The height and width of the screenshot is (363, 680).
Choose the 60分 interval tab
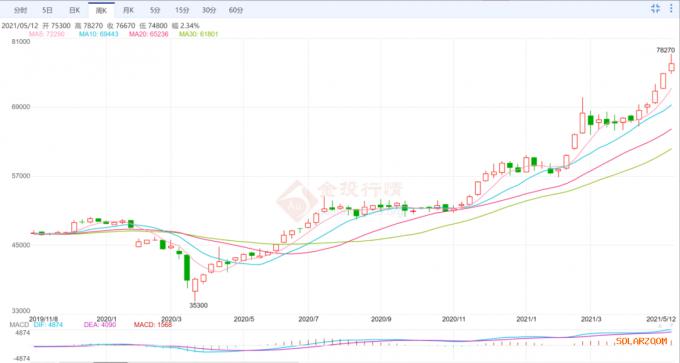pyautogui.click(x=235, y=10)
